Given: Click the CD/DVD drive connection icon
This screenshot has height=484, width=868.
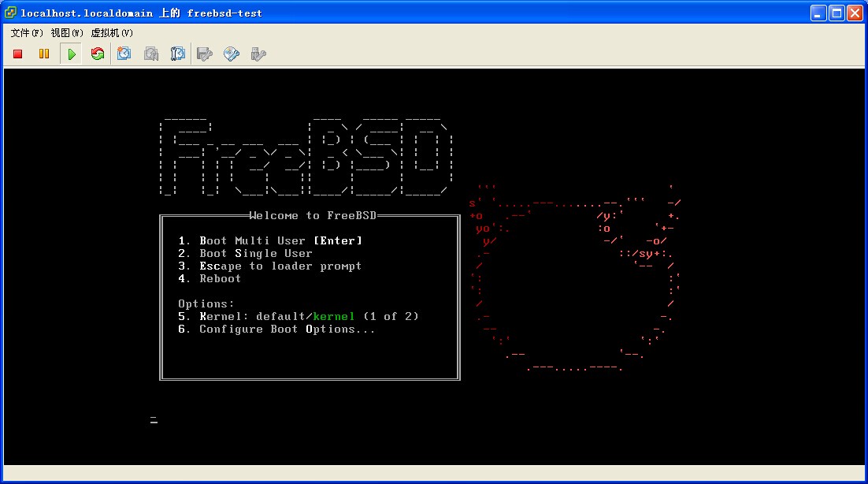Looking at the screenshot, I should (232, 54).
